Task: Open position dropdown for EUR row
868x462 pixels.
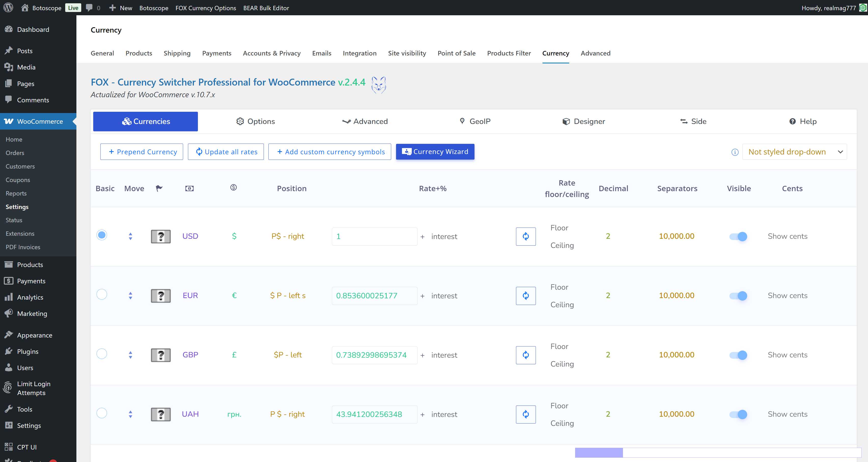Action: click(288, 296)
